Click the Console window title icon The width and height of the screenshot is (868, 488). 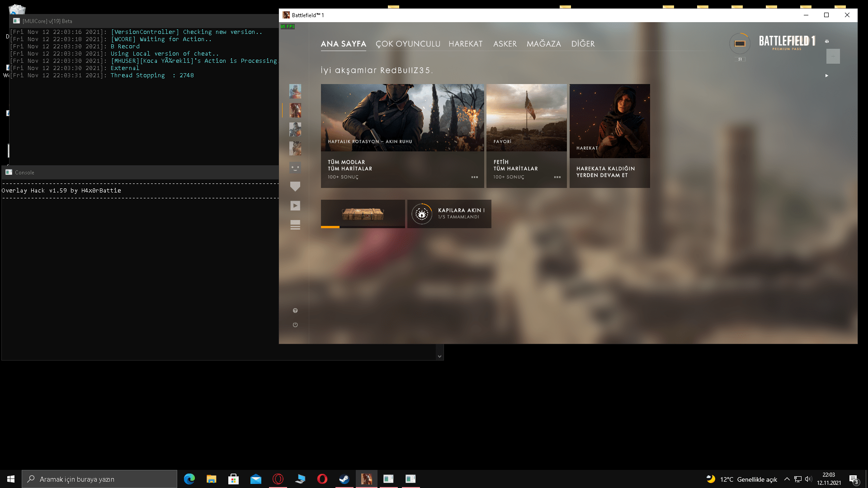[9, 172]
